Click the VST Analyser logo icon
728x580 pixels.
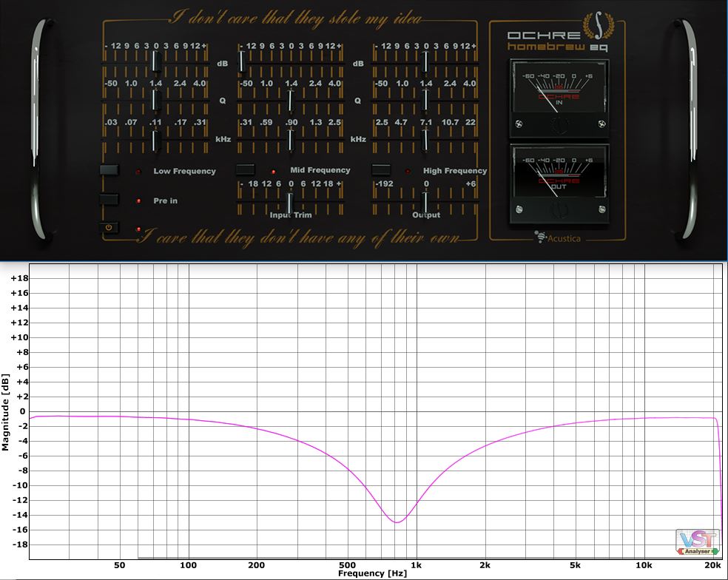click(x=698, y=542)
